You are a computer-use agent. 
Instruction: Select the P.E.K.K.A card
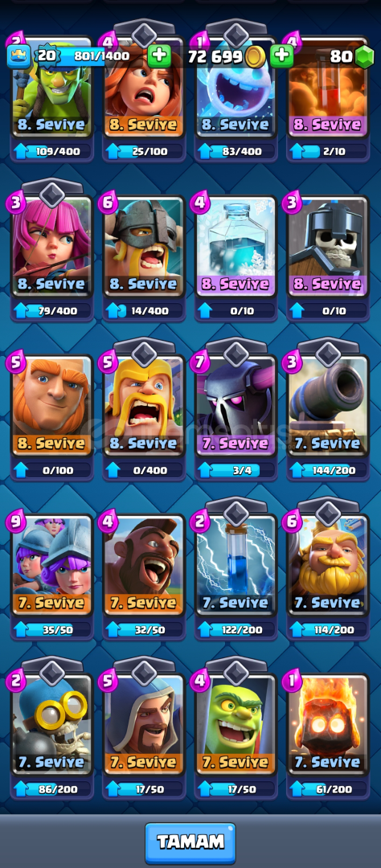[236, 407]
